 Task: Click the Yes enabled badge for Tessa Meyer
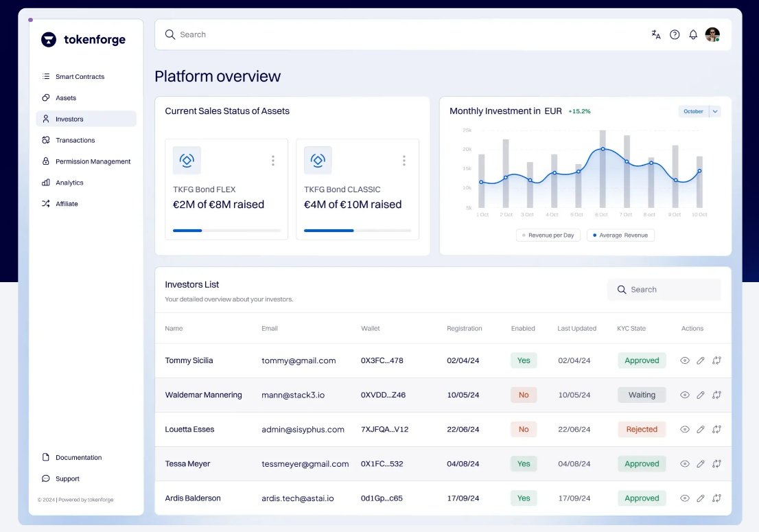click(x=524, y=463)
